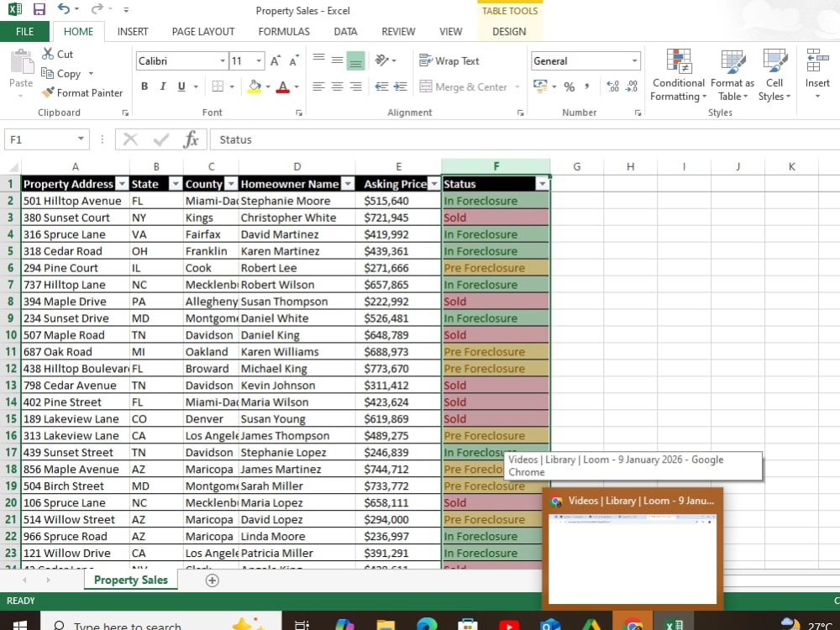Add a new sheet with the plus icon
The height and width of the screenshot is (630, 840).
point(213,580)
